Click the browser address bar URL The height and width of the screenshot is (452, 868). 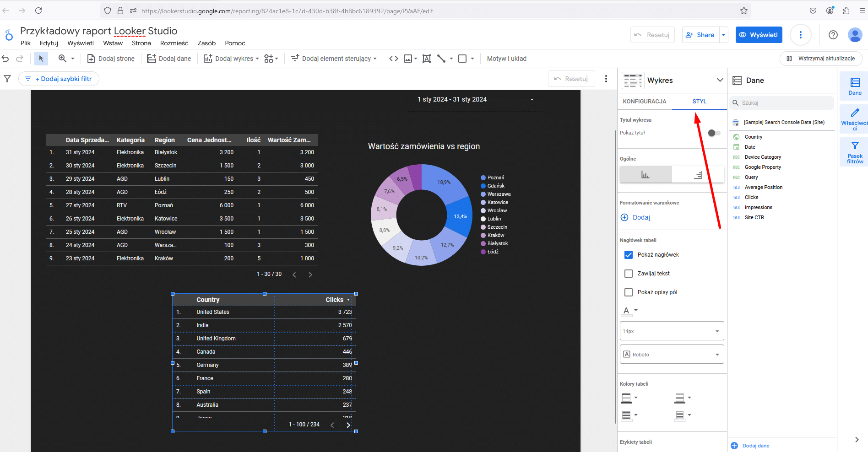287,11
